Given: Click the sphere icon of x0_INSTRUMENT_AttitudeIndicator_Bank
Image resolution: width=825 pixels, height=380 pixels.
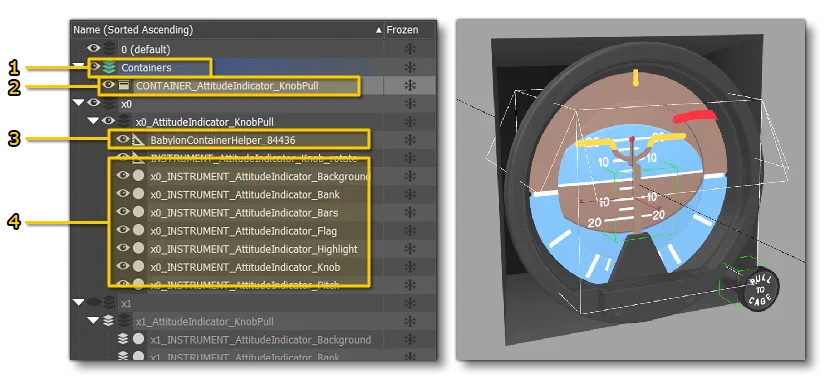Looking at the screenshot, I should (x=138, y=195).
